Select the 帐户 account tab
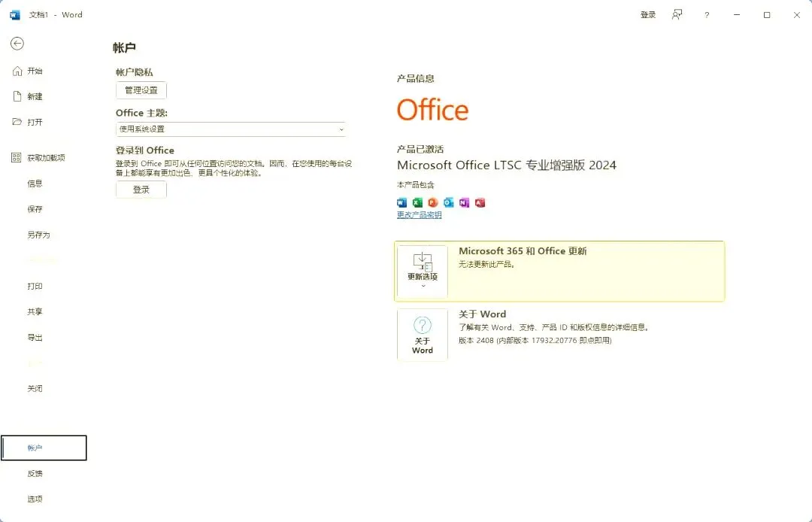This screenshot has height=522, width=812. pyautogui.click(x=44, y=448)
